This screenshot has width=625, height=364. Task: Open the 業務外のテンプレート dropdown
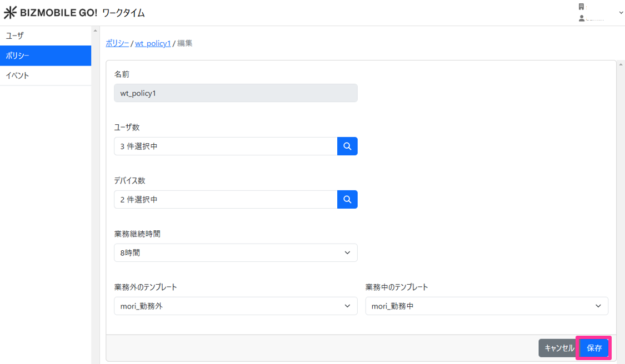(236, 306)
